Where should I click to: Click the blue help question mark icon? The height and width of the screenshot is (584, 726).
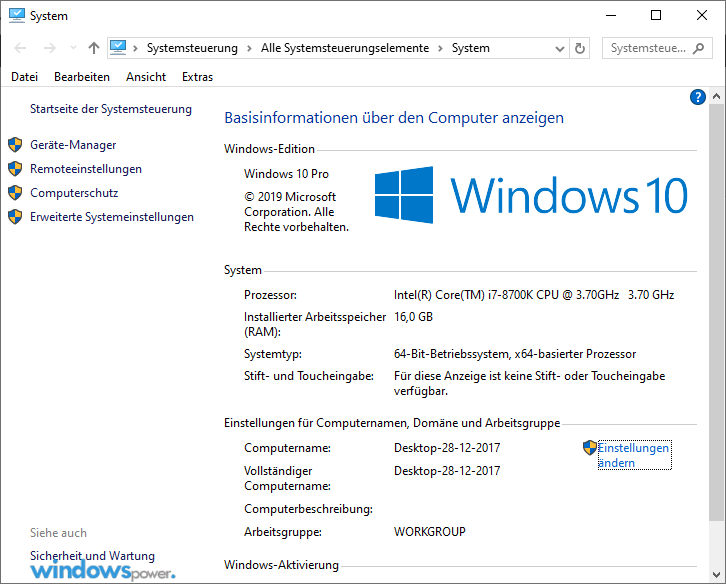point(698,97)
